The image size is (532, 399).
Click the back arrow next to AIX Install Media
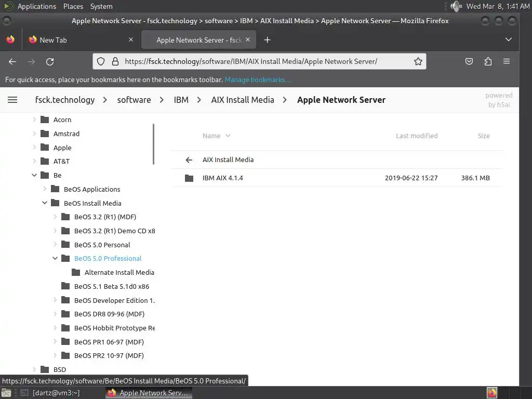click(x=189, y=160)
